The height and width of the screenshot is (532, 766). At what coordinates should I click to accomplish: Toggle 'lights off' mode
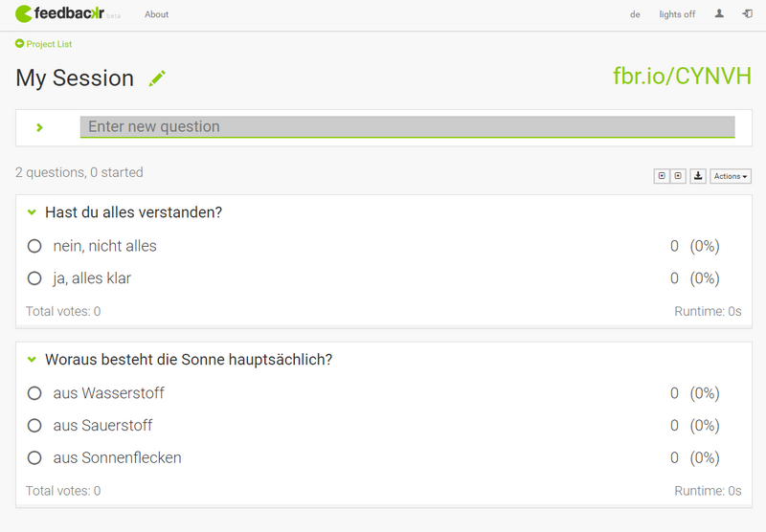point(677,14)
